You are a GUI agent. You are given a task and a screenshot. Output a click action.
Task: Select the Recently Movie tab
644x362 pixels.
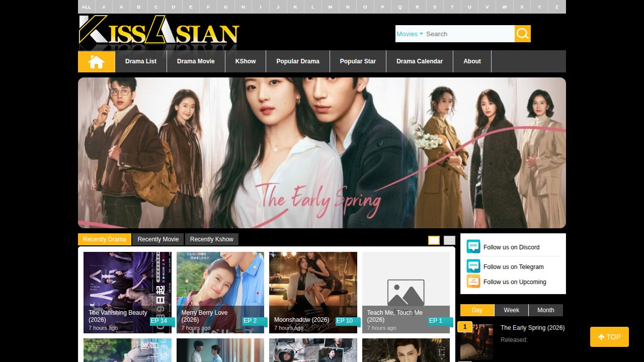[x=158, y=239]
